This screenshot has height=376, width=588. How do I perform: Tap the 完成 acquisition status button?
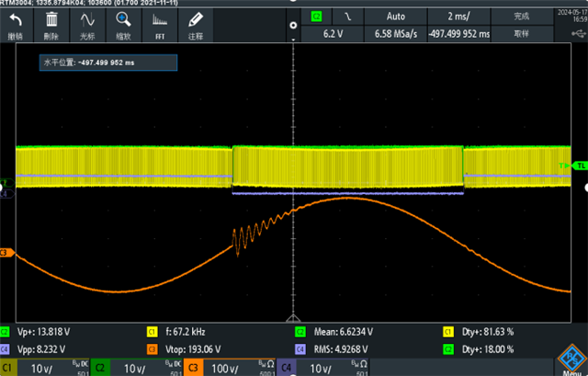coord(522,17)
